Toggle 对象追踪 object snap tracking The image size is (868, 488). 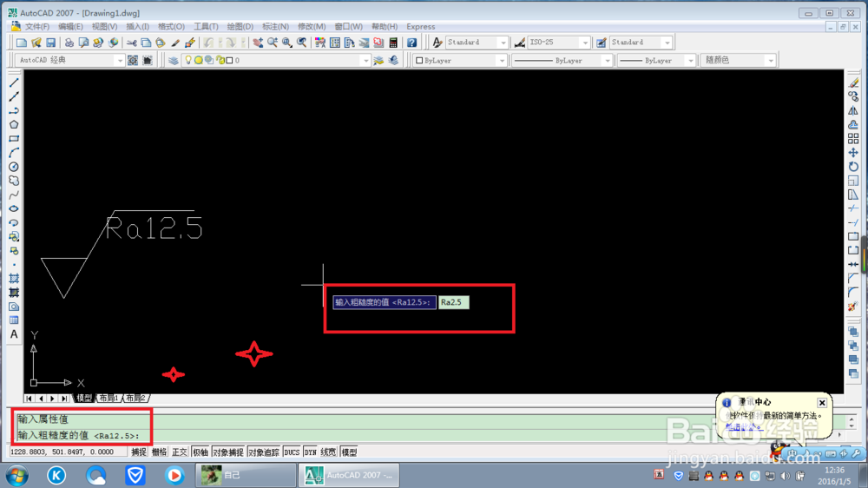point(264,452)
